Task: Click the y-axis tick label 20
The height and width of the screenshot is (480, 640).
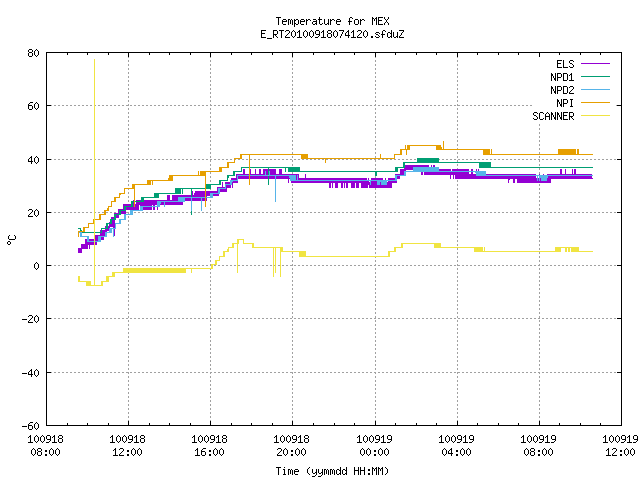Action: tap(33, 213)
